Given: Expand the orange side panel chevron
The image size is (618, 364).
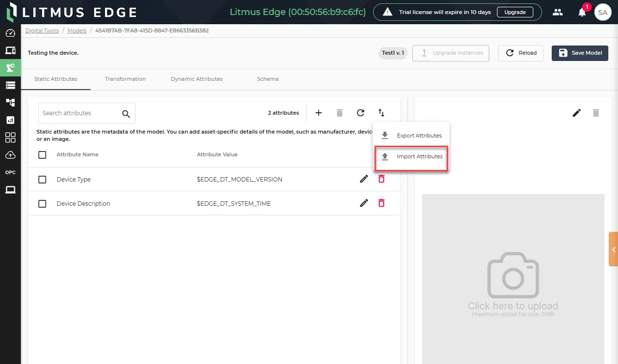Looking at the screenshot, I should [x=613, y=249].
